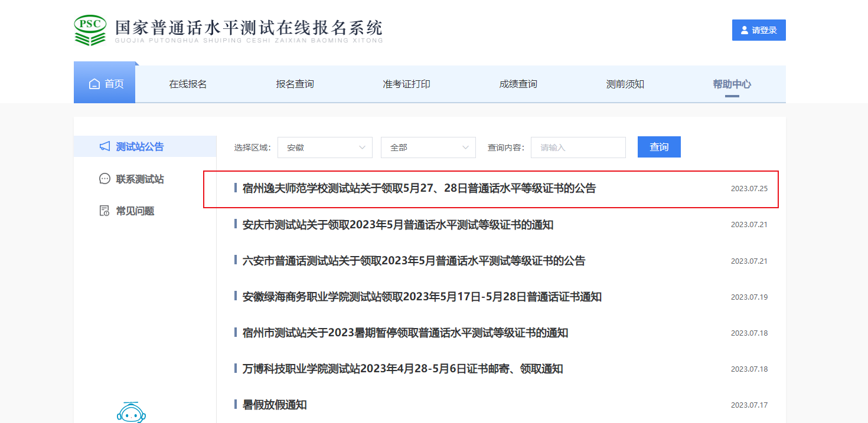Image resolution: width=868 pixels, height=423 pixels.
Task: Open 安庆市测试站 certificate notice
Action: (398, 225)
